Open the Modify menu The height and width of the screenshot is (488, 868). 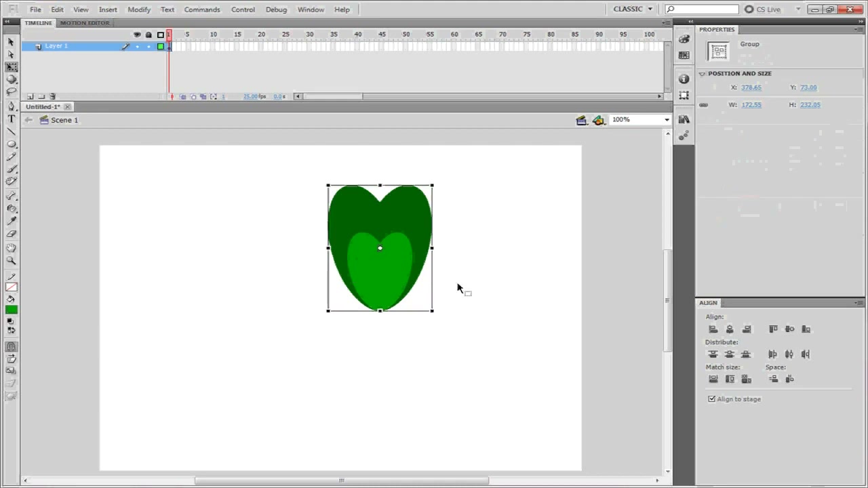click(139, 9)
